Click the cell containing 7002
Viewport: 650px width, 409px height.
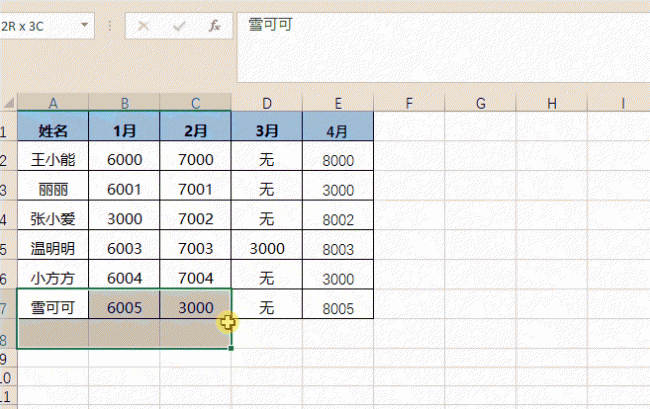196,215
